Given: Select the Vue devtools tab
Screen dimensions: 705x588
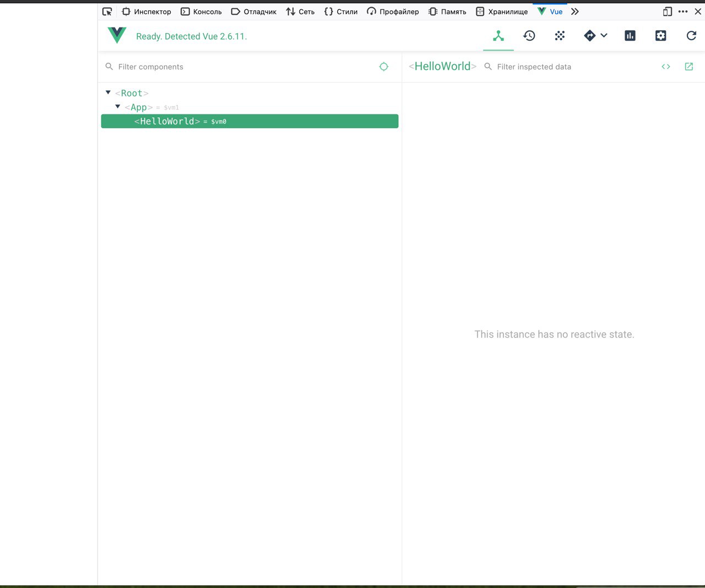Looking at the screenshot, I should pos(550,12).
